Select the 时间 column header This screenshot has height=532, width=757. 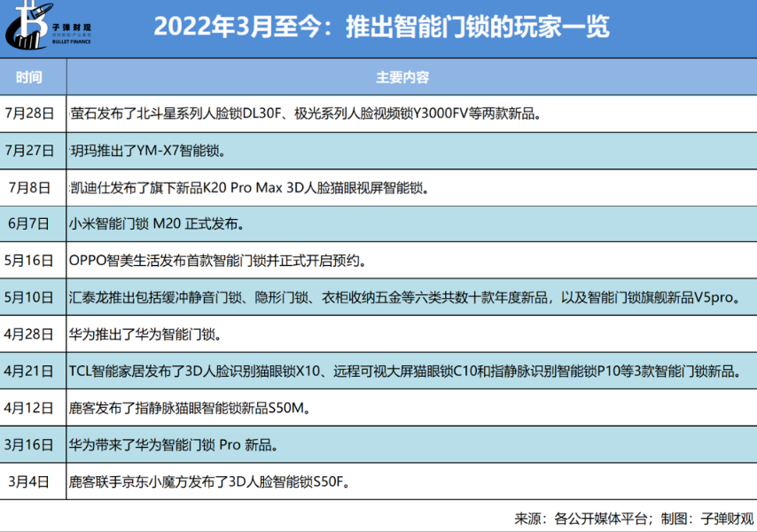click(x=28, y=77)
